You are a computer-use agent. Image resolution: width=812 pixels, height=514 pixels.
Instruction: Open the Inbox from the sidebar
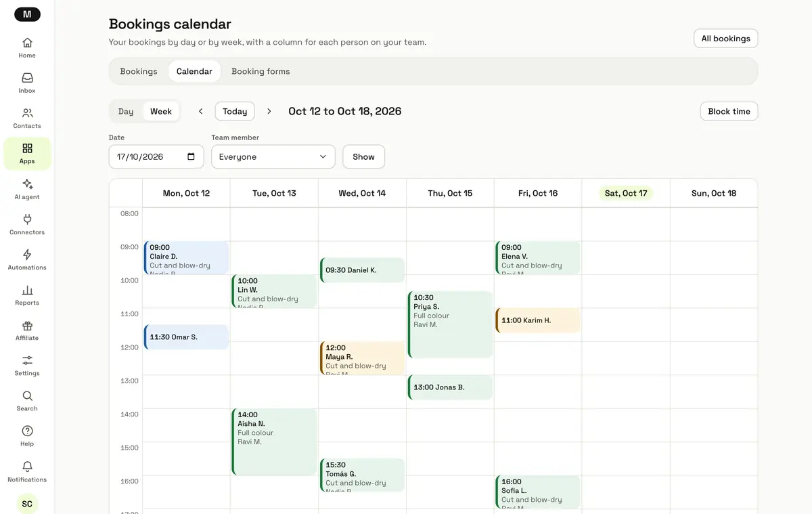[27, 83]
